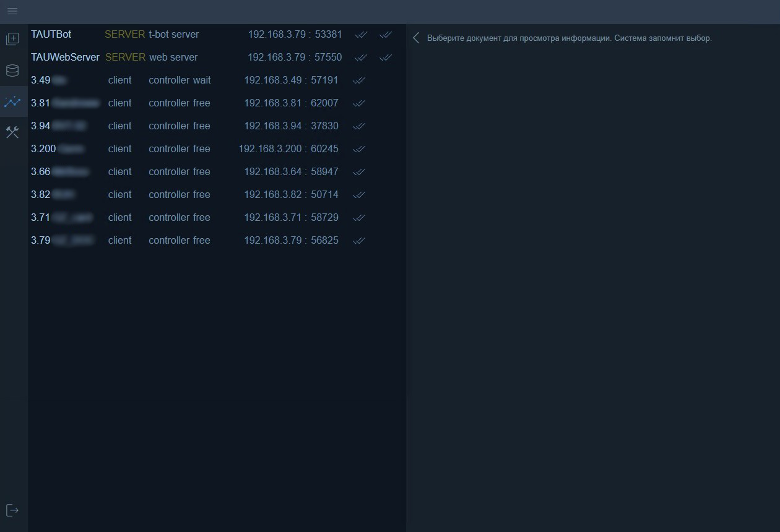Viewport: 780px width, 532px height.
Task: Click IP address 192.168.3.94 : 37830
Action: [291, 126]
